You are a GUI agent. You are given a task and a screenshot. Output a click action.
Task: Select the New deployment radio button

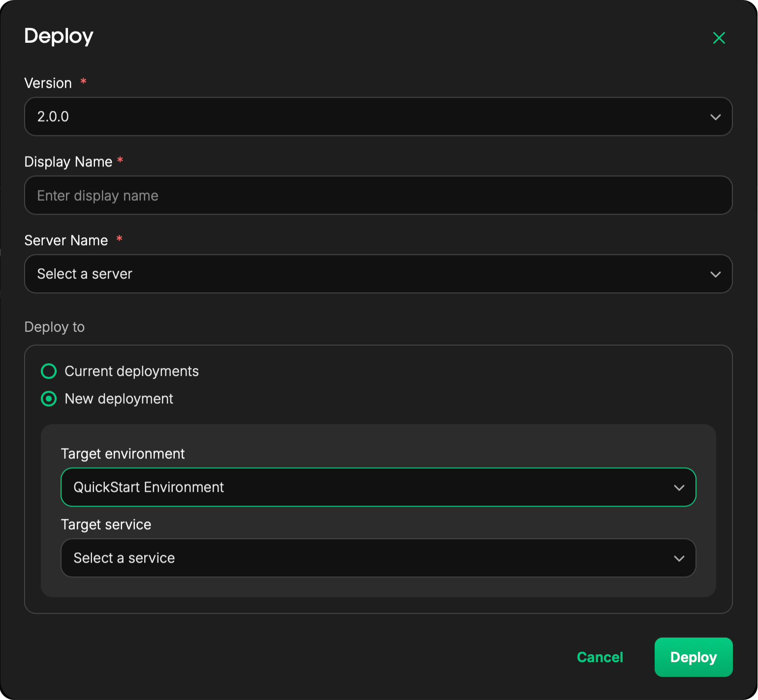(x=49, y=399)
